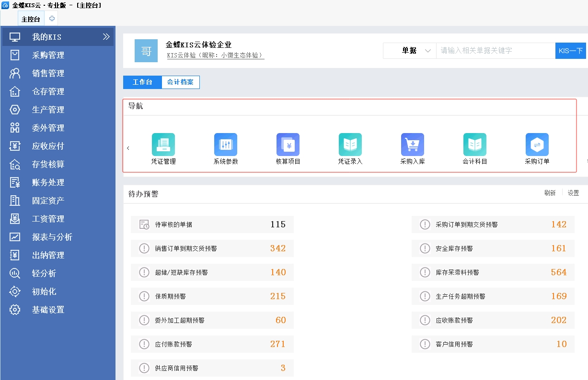The image size is (588, 380).
Task: Click the 采购管理 sidebar icon
Action: (15, 55)
